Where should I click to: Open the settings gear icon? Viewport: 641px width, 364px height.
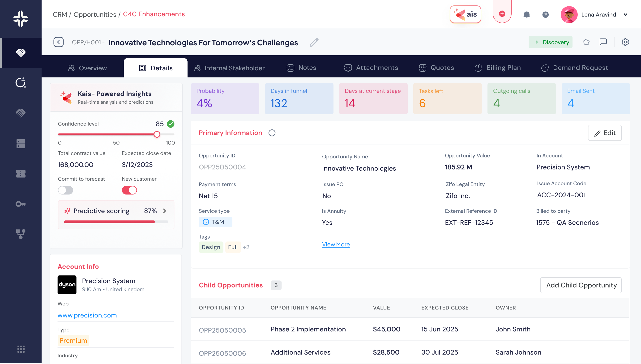coord(625,42)
